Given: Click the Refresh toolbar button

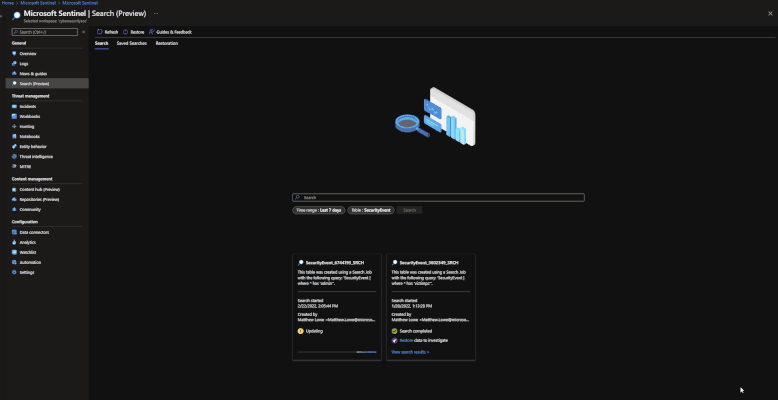Looking at the screenshot, I should point(108,32).
